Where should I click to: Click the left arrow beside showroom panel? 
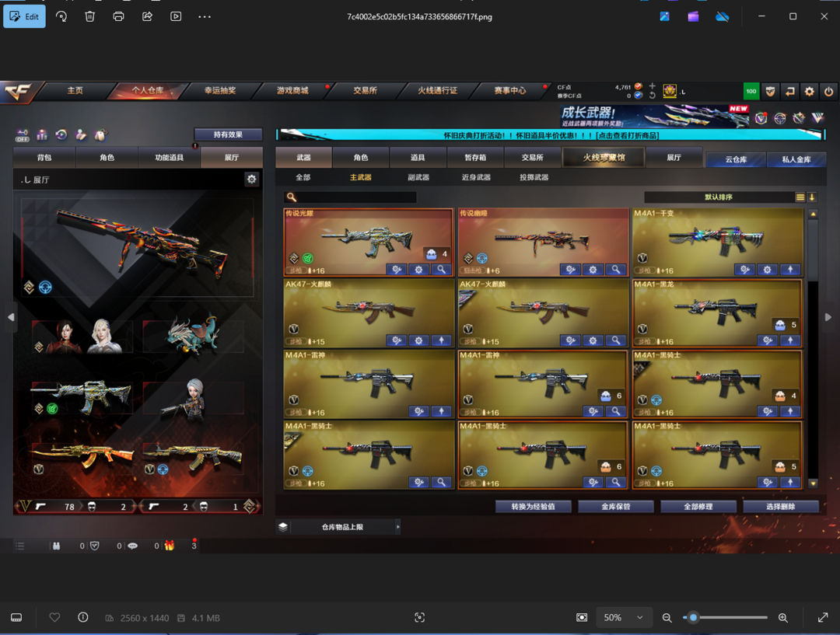[11, 317]
